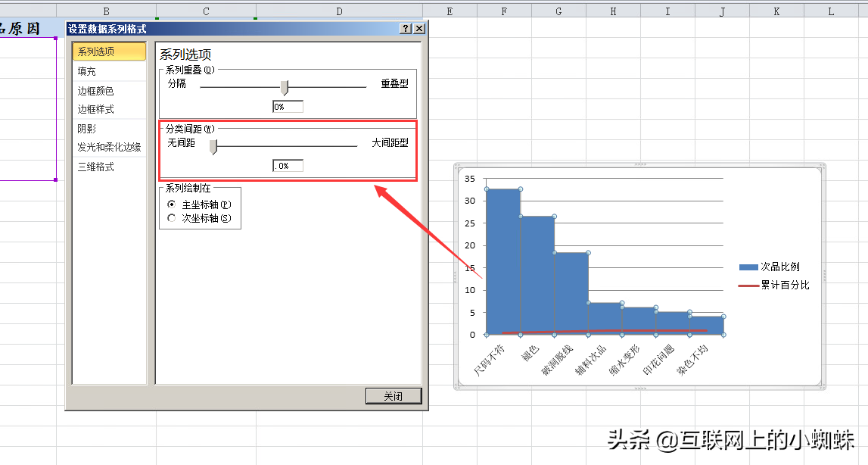Screen dimensions: 868x465
Task: Select column K header
Action: click(776, 11)
